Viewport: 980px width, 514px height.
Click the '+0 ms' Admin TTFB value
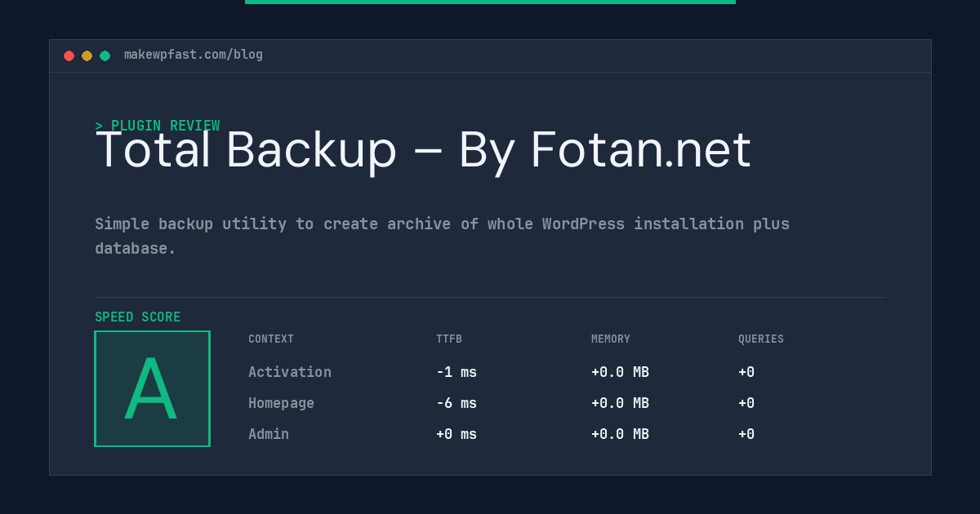pos(457,434)
